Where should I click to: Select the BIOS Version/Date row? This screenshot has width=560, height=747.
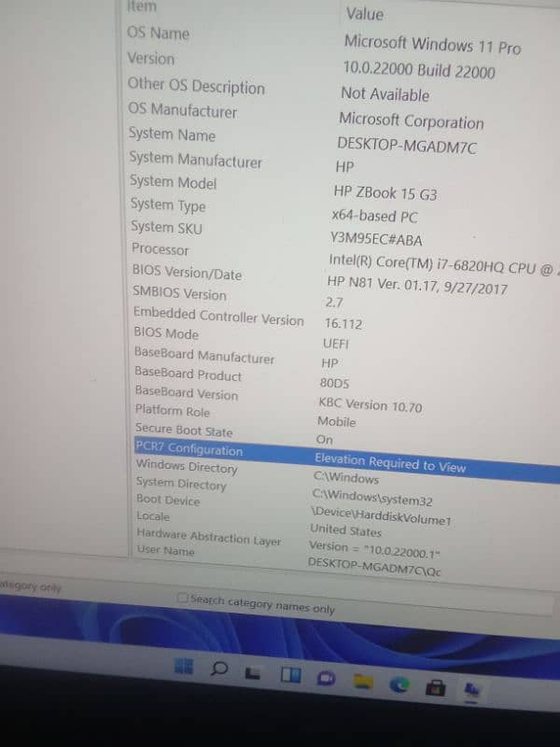(187, 274)
